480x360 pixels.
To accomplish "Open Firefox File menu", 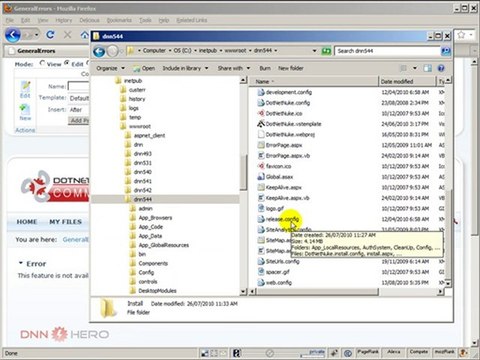I will (x=10, y=20).
